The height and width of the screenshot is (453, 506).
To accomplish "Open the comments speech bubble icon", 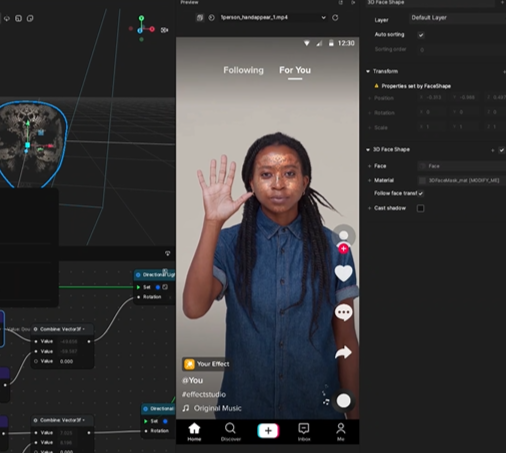I will (x=343, y=313).
